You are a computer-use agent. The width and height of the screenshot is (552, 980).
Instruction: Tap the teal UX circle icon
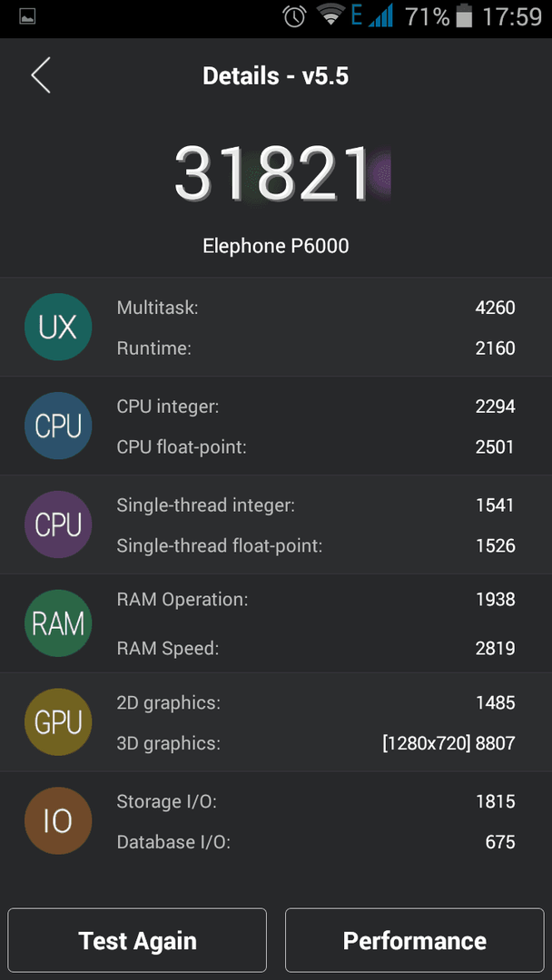[x=58, y=328]
